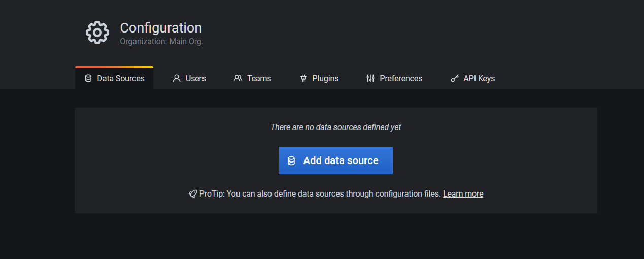Viewport: 644px width, 259px height.
Task: Click the rocket icon next to ProTip
Action: [x=193, y=194]
